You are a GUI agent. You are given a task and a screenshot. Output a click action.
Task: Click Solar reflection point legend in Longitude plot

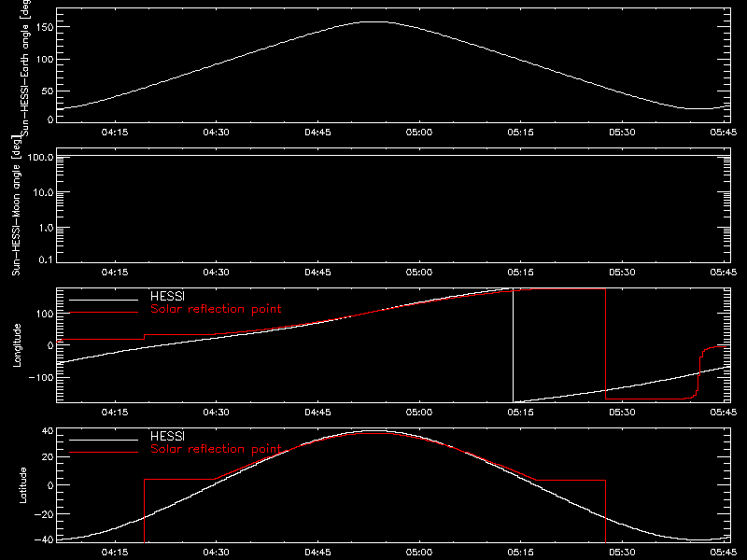point(216,309)
